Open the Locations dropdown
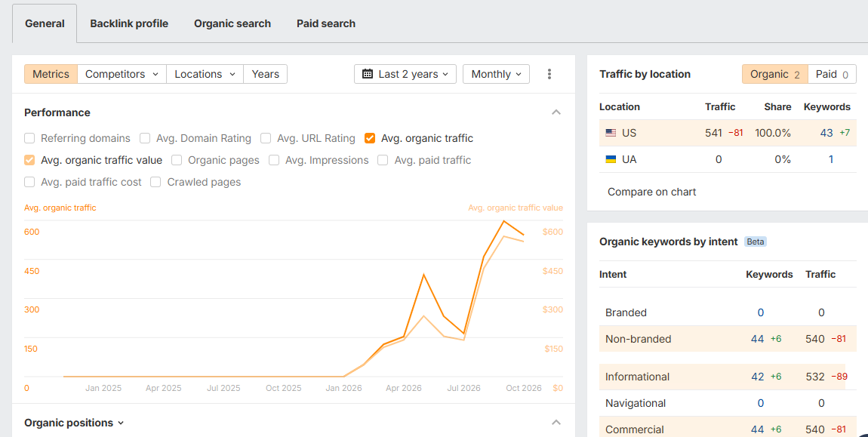This screenshot has height=437, width=868. (x=205, y=74)
